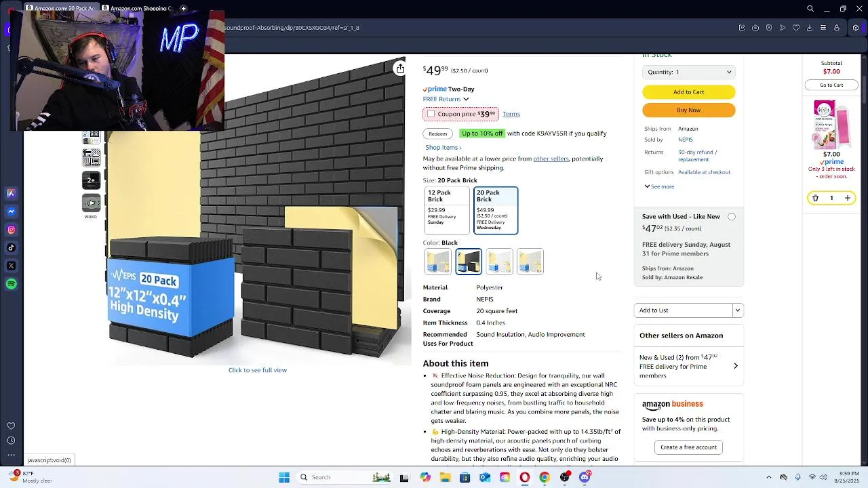Viewport: 868px width, 488px height.
Task: Open Add to List dropdown arrow
Action: click(x=738, y=310)
